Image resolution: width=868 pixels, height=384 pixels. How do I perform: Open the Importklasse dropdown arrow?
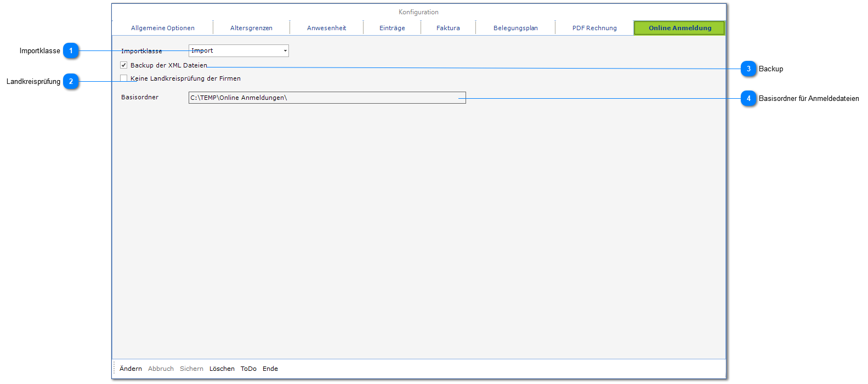(285, 51)
